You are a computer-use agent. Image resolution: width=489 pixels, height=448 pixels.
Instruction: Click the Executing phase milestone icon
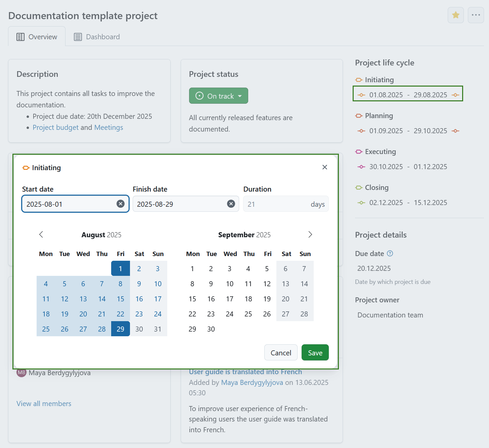coord(359,152)
